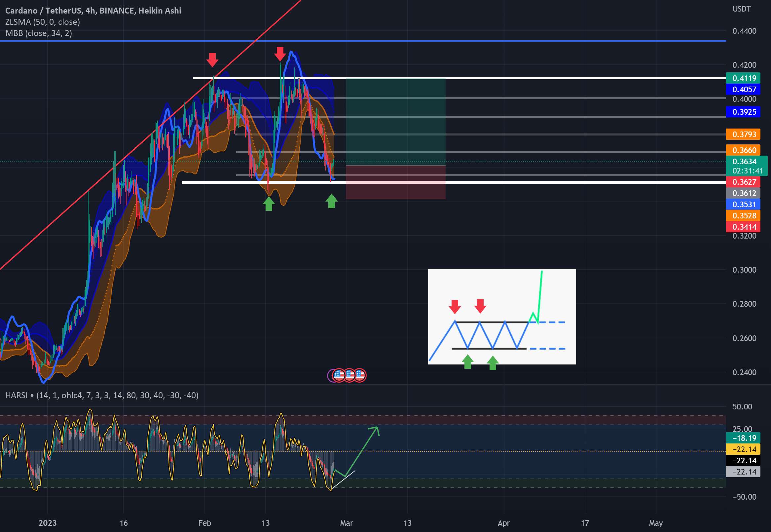Image resolution: width=771 pixels, height=532 pixels.
Task: Click the blue 0.3531 price label
Action: pyautogui.click(x=743, y=204)
